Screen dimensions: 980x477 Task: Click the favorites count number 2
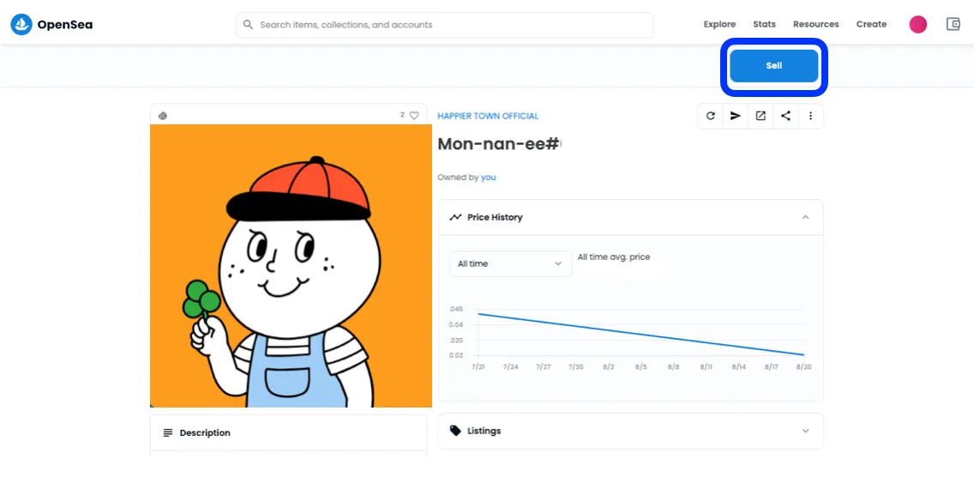click(402, 115)
